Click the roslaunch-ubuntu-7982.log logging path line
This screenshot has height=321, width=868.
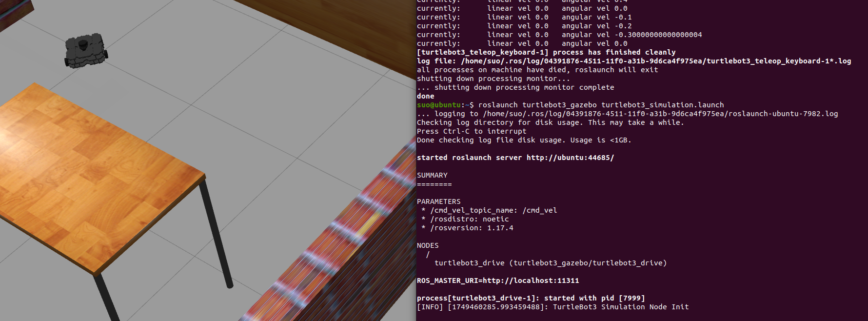(628, 114)
